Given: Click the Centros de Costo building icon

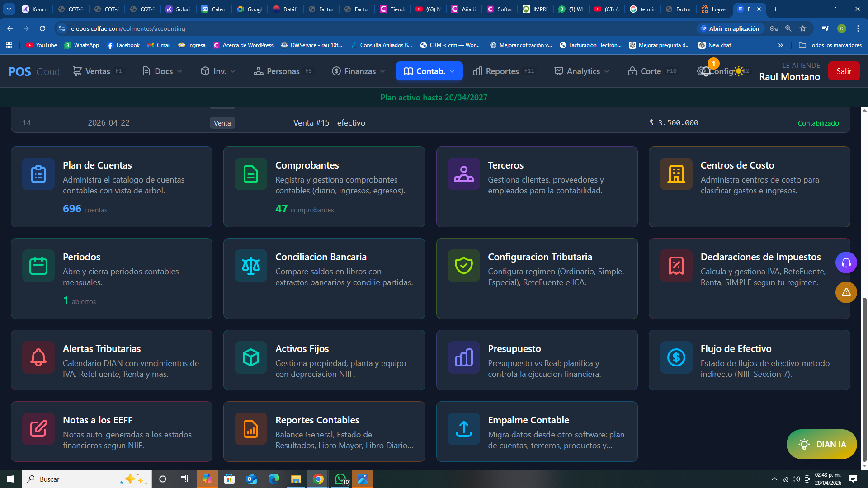Looking at the screenshot, I should [676, 174].
